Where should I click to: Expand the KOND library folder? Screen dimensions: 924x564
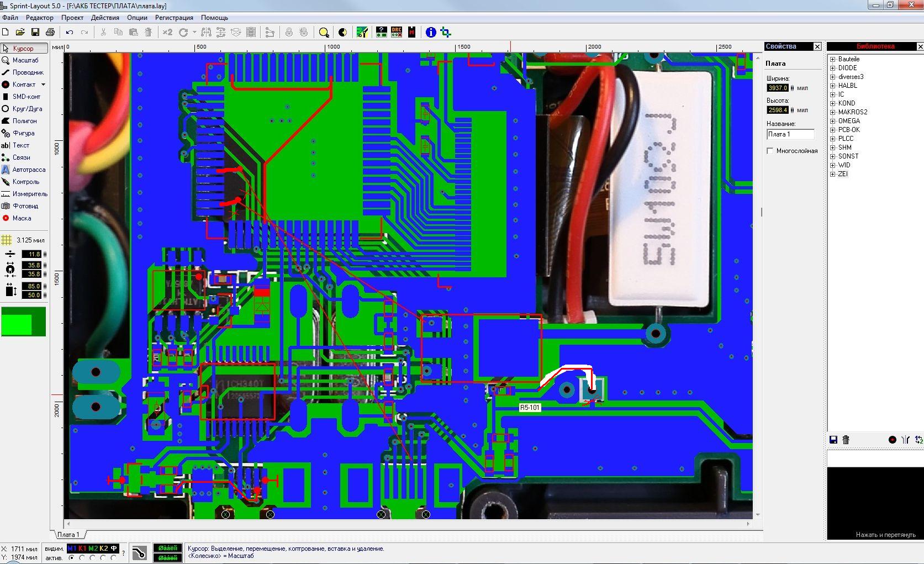point(833,103)
